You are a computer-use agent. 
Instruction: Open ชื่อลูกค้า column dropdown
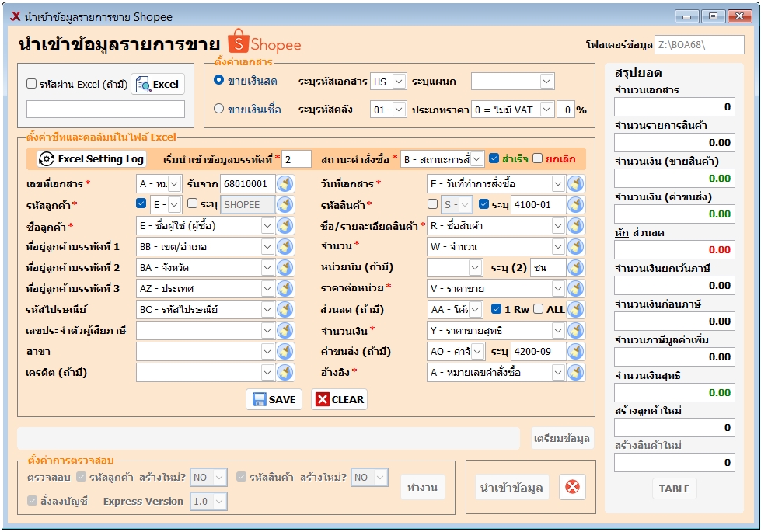[x=267, y=225]
